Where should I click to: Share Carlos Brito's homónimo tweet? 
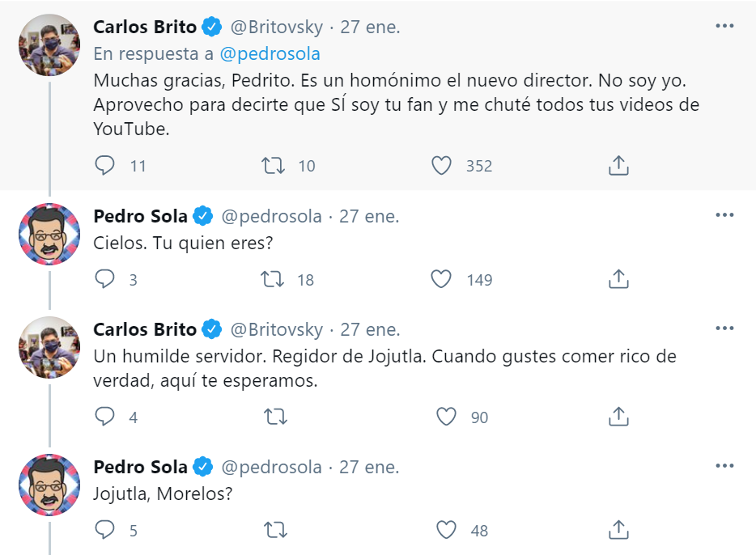click(x=618, y=166)
